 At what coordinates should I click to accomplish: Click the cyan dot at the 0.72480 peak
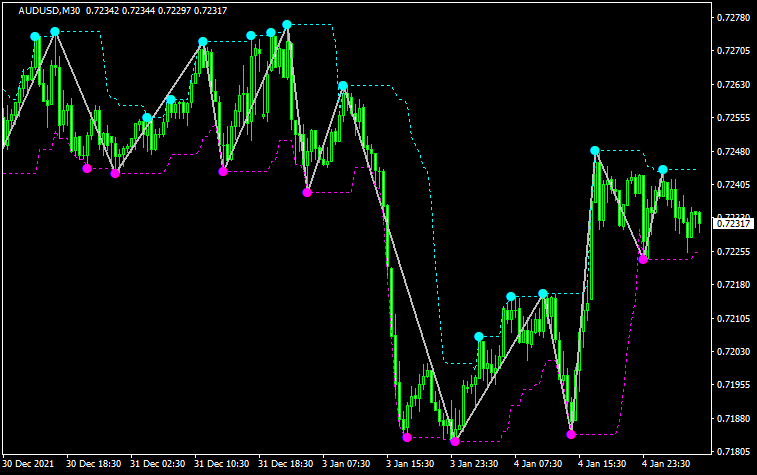point(595,151)
